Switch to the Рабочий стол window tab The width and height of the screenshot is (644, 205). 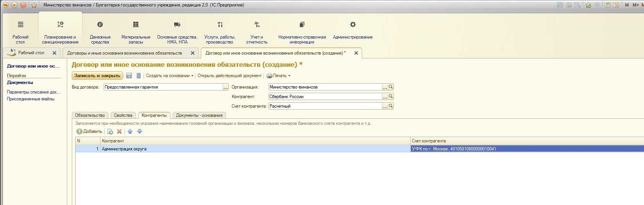point(31,53)
